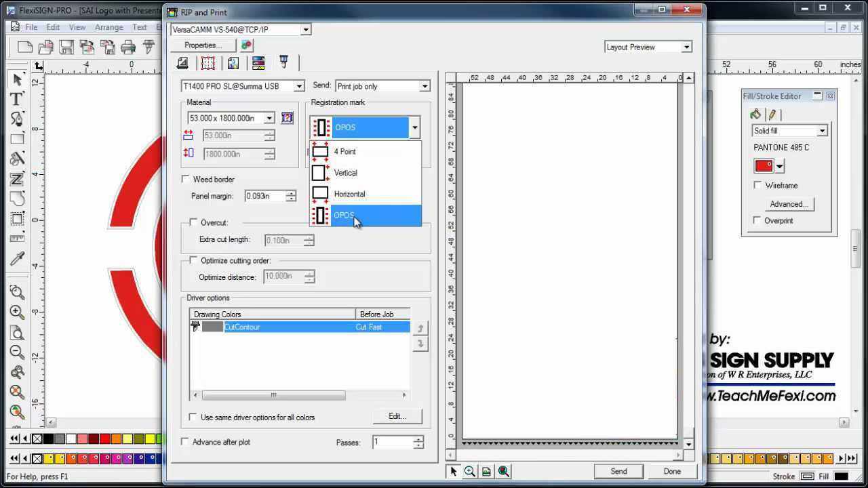Screen dimensions: 868x488
Task: Click the fill bucket icon in Fill/Stroke Editor
Action: coord(755,115)
